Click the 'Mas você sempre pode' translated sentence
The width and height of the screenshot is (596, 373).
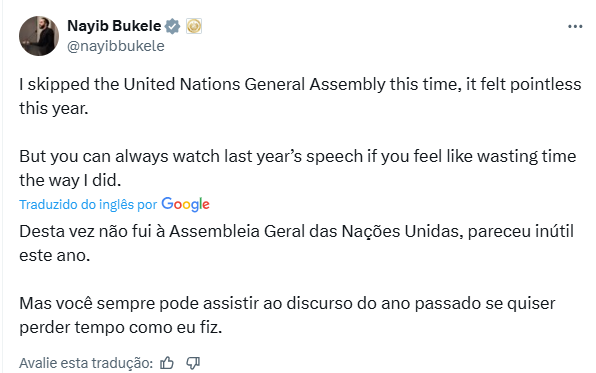pyautogui.click(x=287, y=315)
